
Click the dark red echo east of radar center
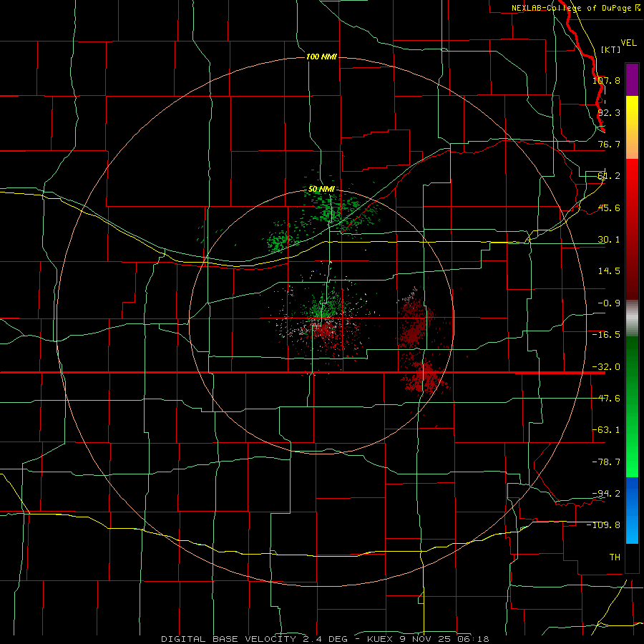click(x=415, y=324)
